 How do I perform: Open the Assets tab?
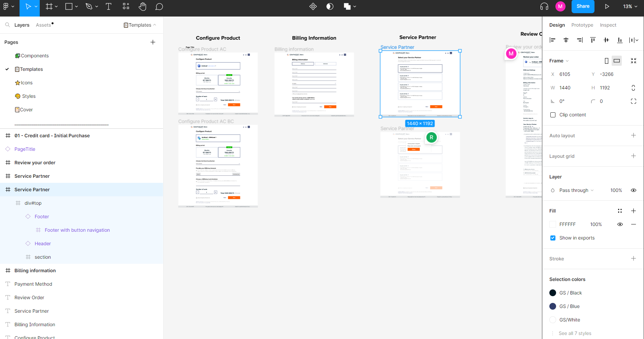point(43,25)
